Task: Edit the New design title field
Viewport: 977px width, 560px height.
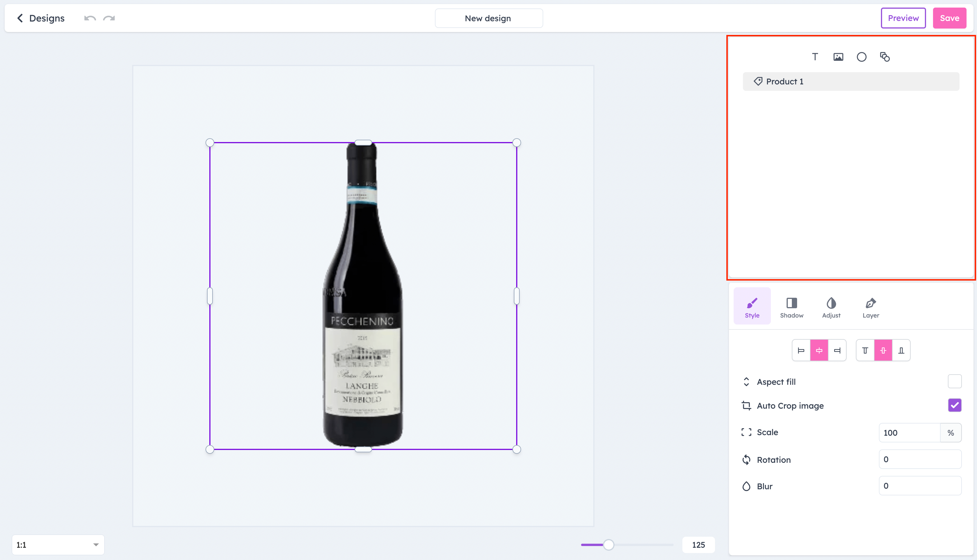Action: tap(489, 18)
